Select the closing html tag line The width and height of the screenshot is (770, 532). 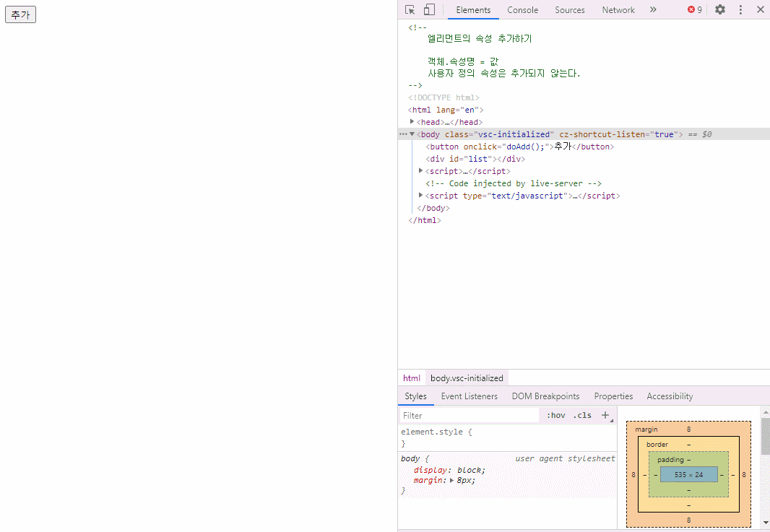tap(424, 220)
